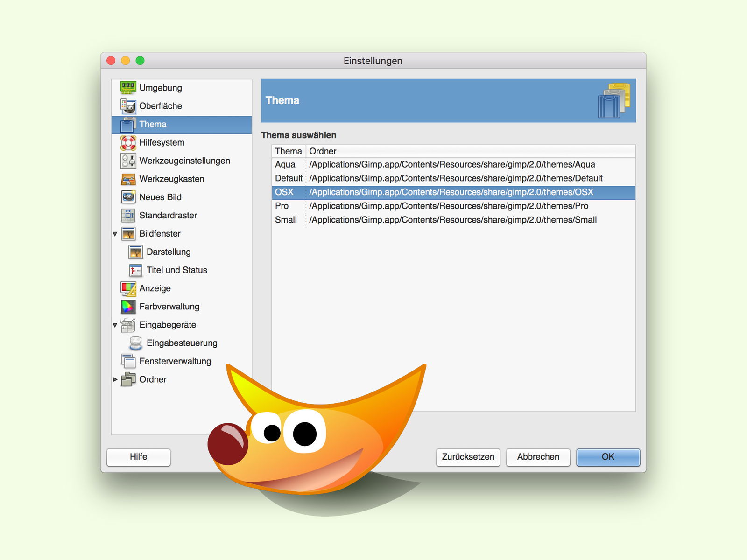Viewport: 747px width, 560px height.
Task: Open the Farbverwaltung settings page
Action: (169, 307)
